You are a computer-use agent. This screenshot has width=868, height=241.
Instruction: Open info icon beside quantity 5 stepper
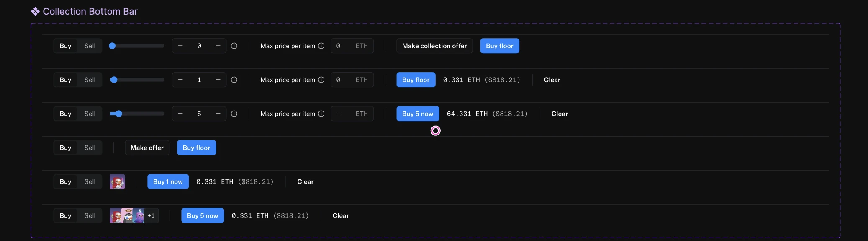tap(234, 114)
